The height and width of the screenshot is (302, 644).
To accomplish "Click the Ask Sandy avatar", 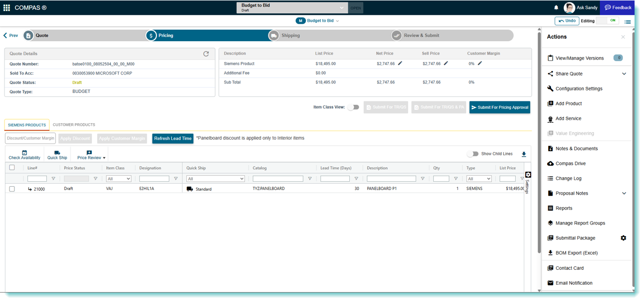I will tap(569, 7).
